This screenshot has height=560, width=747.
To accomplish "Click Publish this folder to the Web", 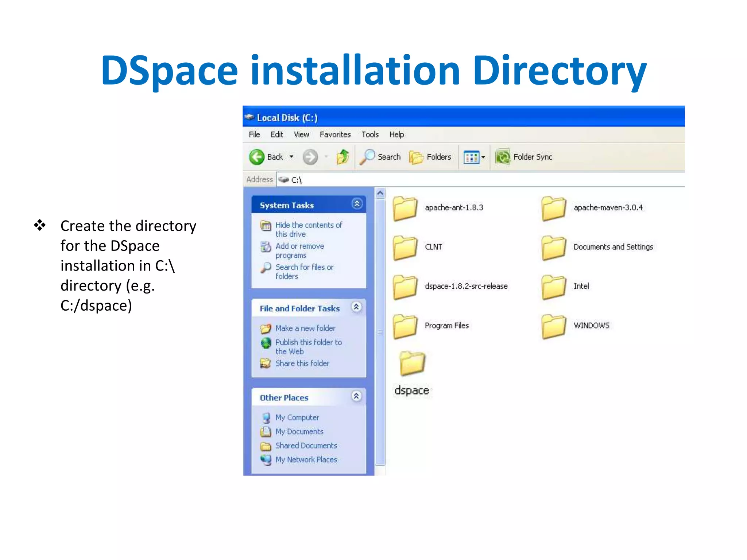I will [x=309, y=347].
